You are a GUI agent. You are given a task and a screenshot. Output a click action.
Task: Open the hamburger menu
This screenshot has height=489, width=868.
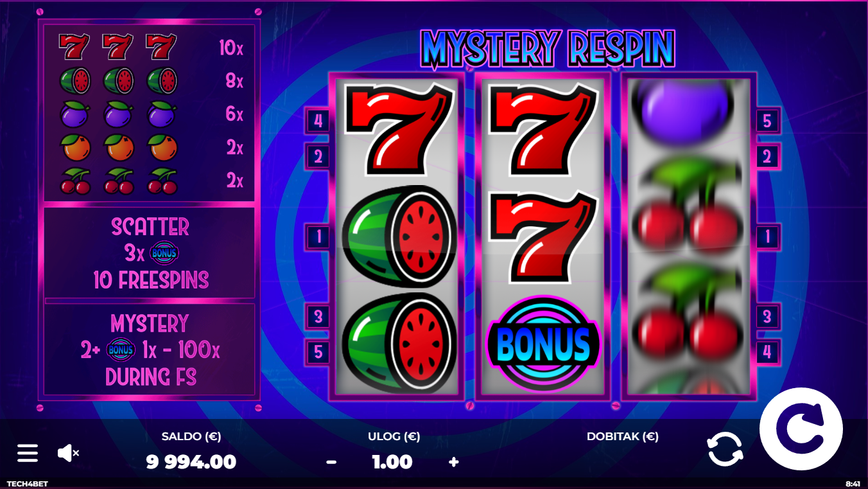[28, 453]
